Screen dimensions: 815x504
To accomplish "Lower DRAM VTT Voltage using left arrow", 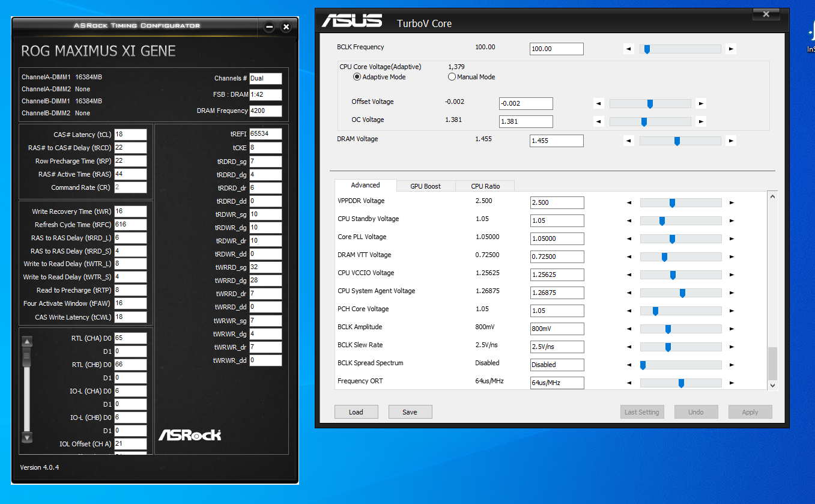I will click(629, 257).
